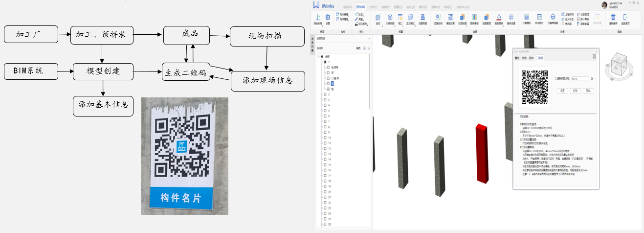Click the 设置背景 set background icon

[x=422, y=17]
